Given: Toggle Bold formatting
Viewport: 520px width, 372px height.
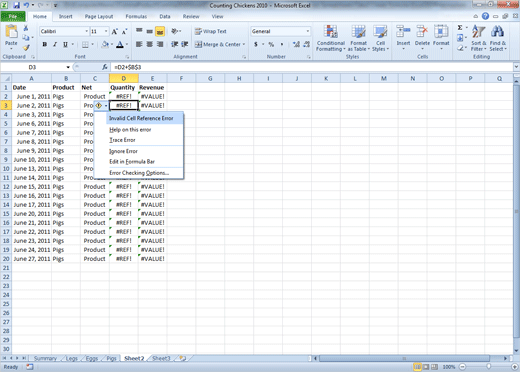Looking at the screenshot, I should click(45, 44).
